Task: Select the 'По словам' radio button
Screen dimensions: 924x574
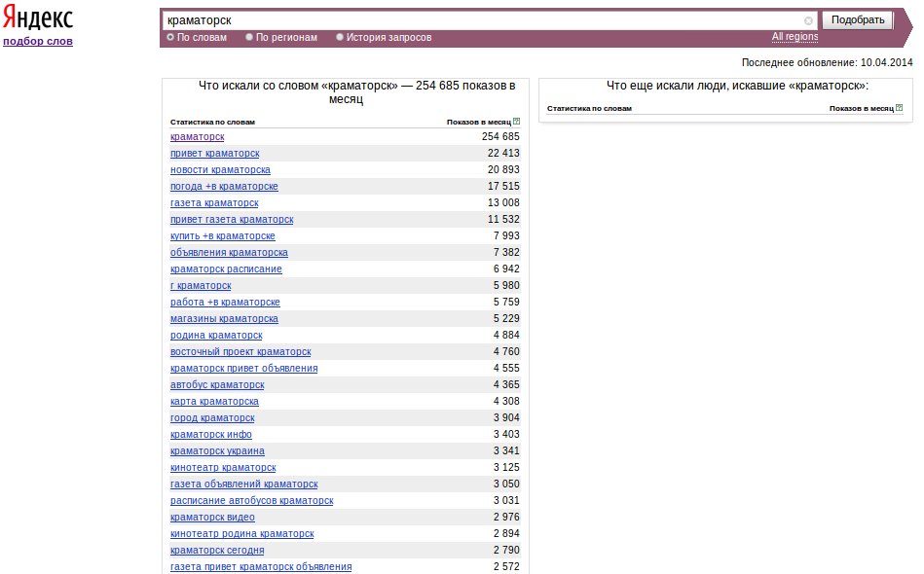Action: click(170, 37)
